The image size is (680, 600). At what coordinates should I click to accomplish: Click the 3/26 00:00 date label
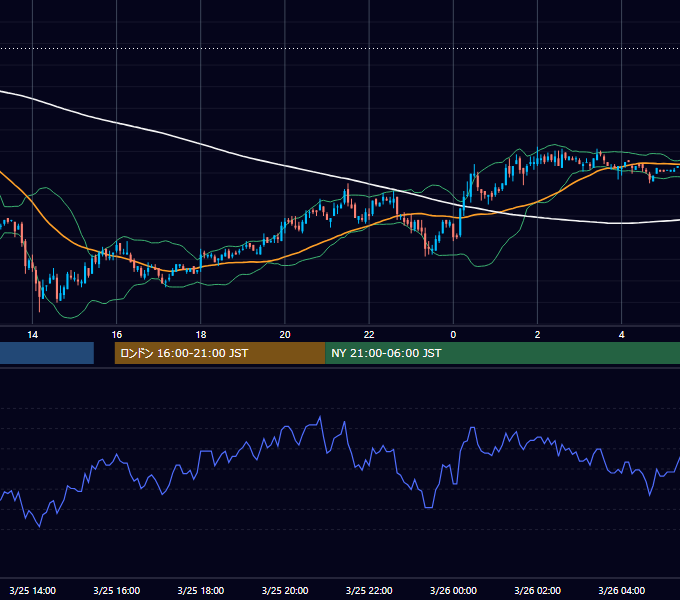tap(453, 590)
